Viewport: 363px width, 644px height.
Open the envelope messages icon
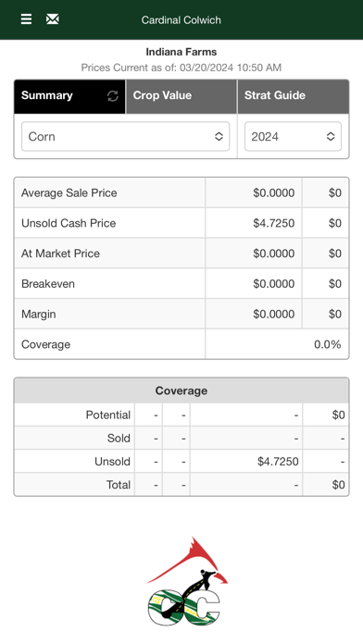[52, 19]
